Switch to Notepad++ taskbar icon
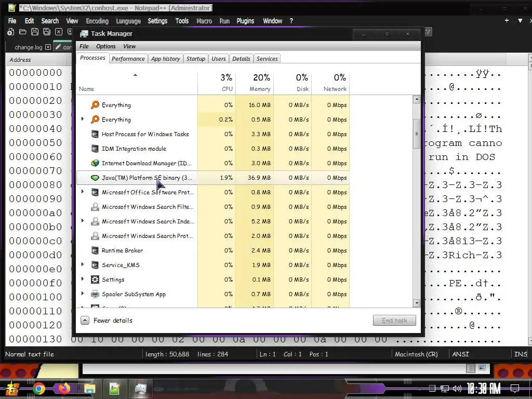 coord(115,389)
